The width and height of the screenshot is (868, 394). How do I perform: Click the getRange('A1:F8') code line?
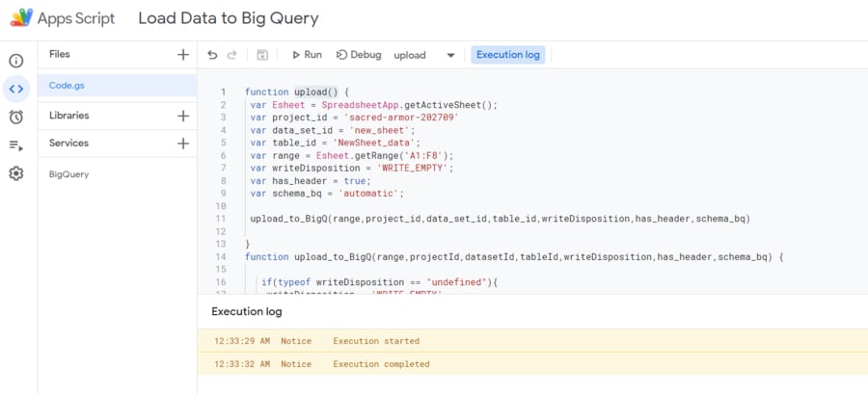(x=352, y=156)
